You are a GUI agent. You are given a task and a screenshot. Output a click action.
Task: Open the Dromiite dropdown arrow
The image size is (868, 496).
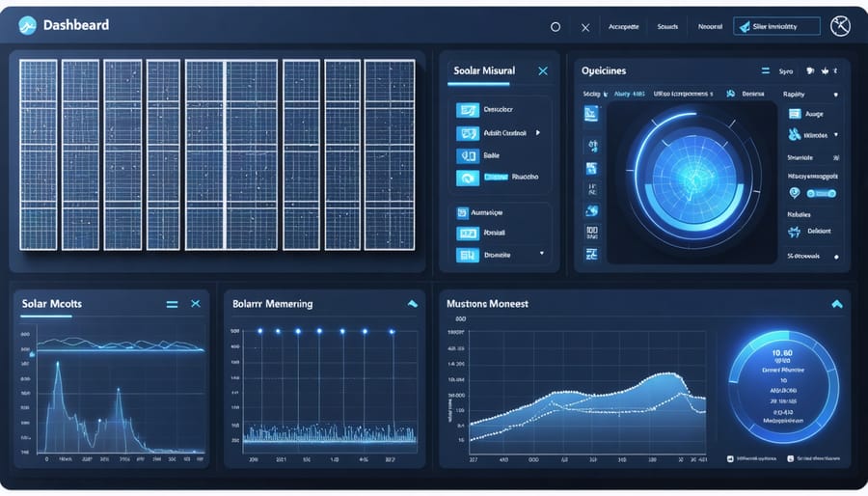[x=541, y=253]
